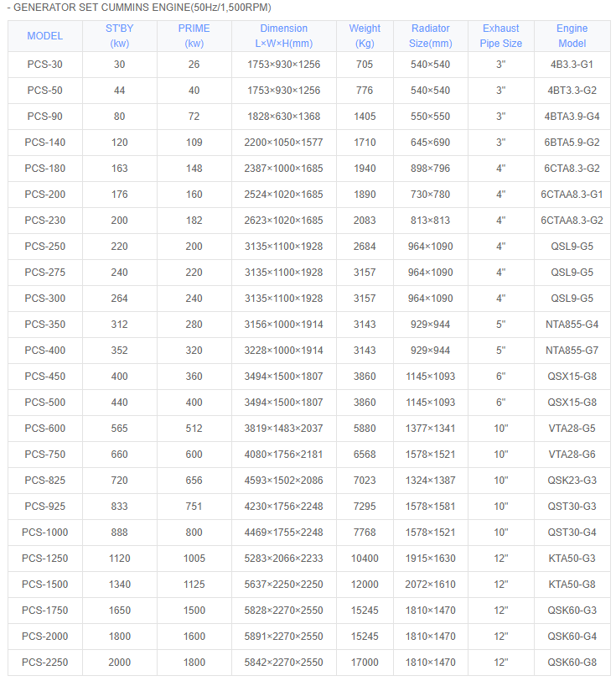Select the PCS-600 model cell
Screen dimensions: 616x681
pos(45,429)
